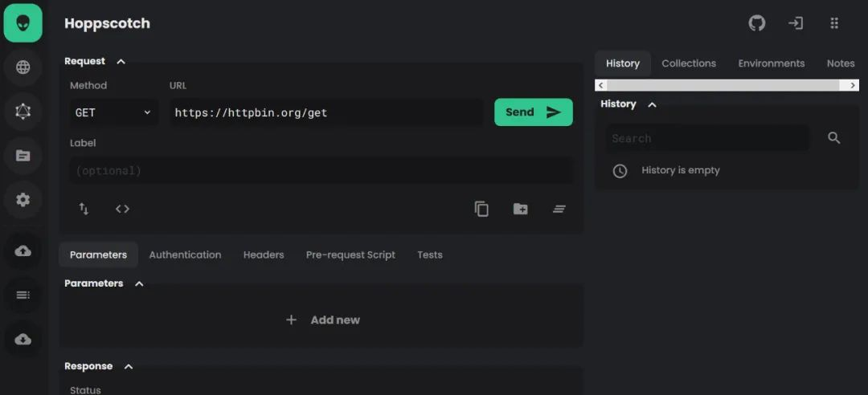Viewport: 868px width, 395px height.
Task: Click the green Send button
Action: (x=533, y=112)
